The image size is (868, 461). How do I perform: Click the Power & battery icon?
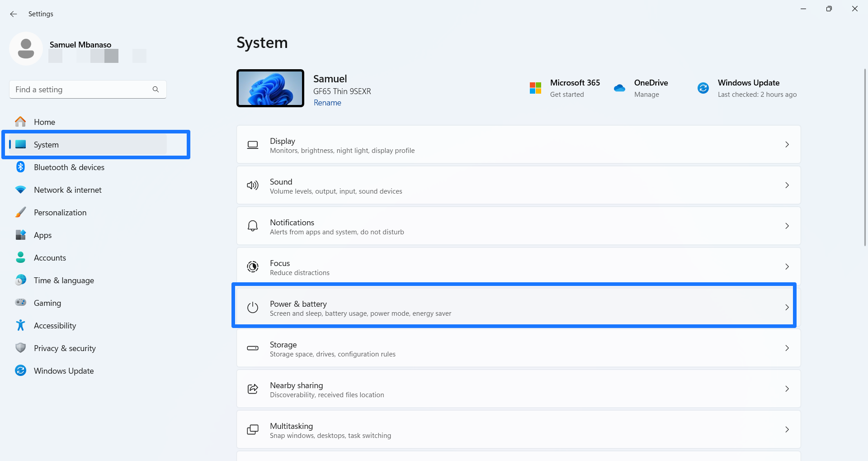pyautogui.click(x=253, y=308)
